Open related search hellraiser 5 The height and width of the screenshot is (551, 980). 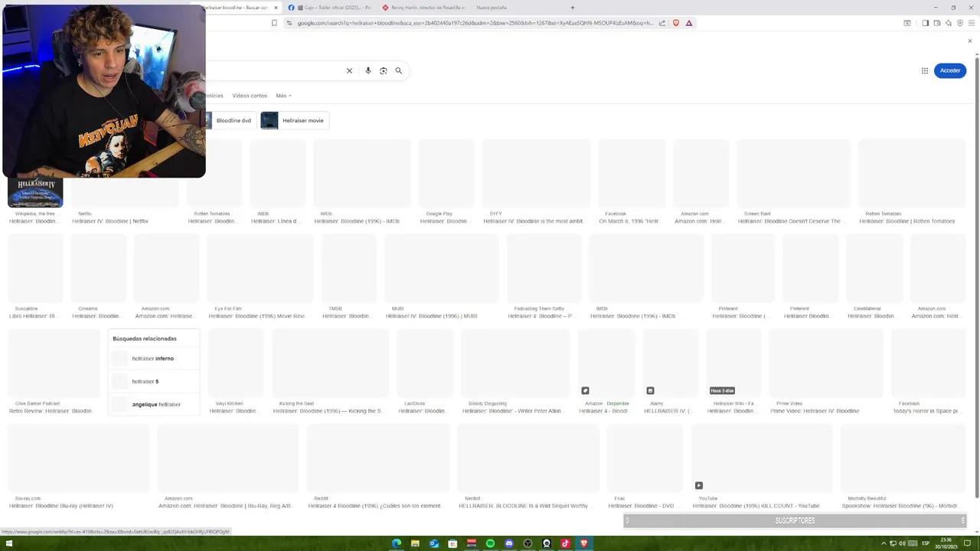tap(153, 381)
